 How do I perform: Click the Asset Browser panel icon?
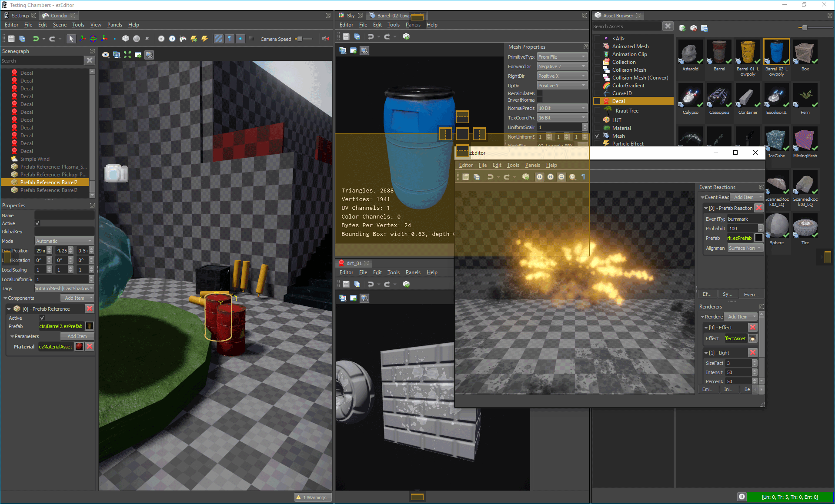599,14
